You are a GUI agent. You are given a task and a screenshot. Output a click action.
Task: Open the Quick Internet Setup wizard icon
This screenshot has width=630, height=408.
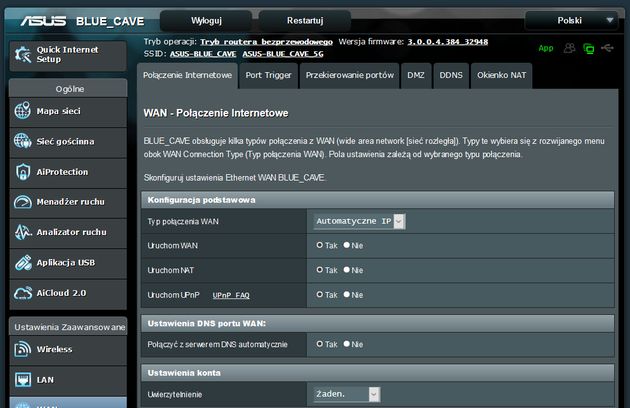click(22, 55)
